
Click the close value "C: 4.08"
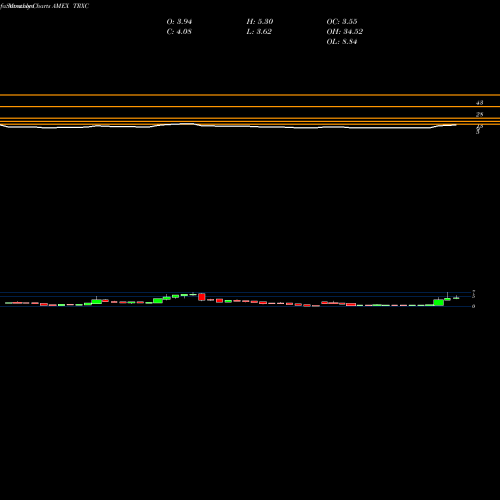[179, 32]
